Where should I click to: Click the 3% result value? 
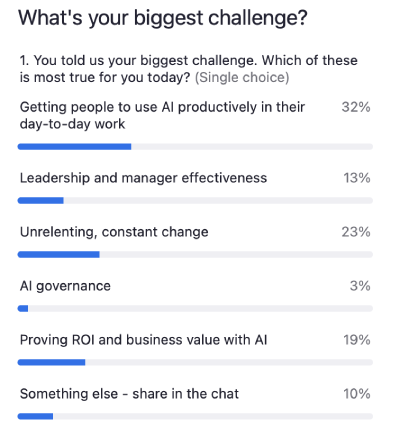(x=360, y=286)
